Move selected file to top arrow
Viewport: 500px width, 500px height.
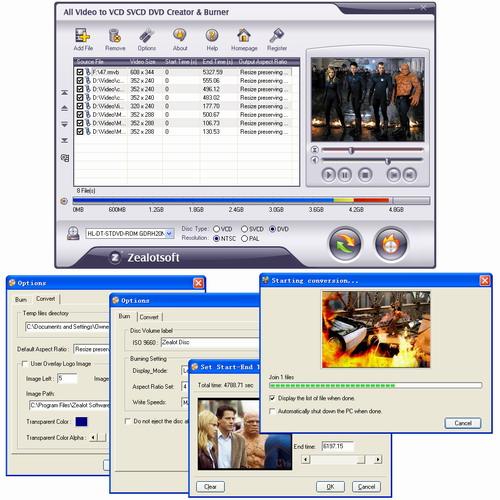pos(65,93)
